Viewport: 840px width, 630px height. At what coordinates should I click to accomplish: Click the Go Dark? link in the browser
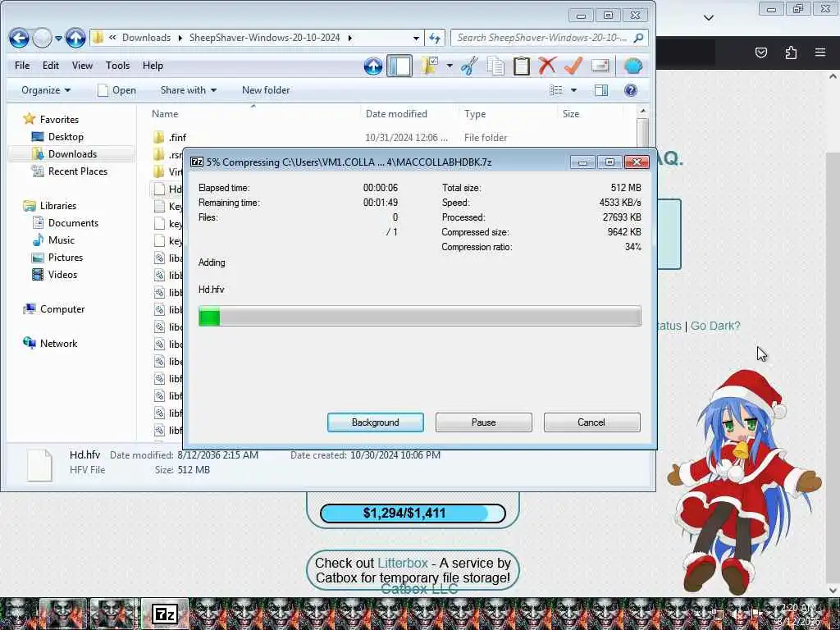tap(715, 326)
